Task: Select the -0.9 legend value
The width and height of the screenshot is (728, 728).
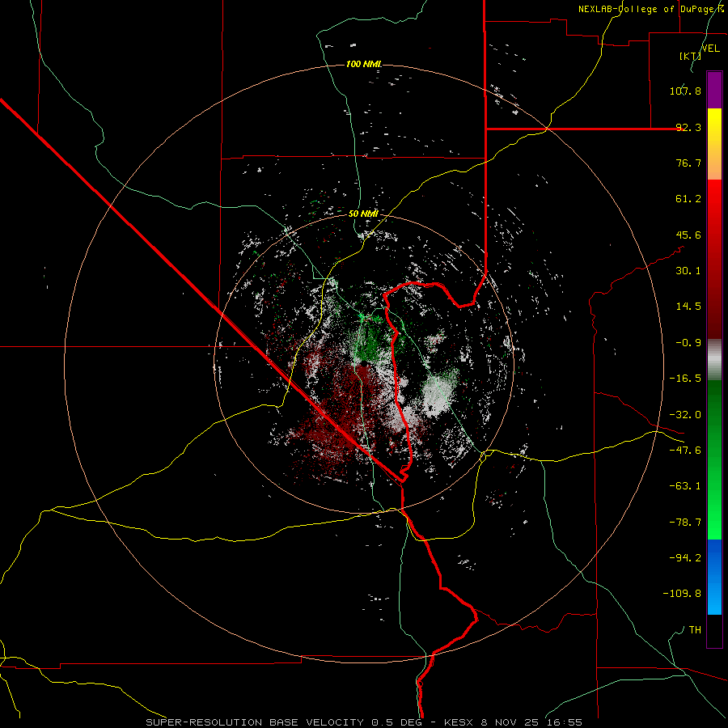Action: [688, 343]
